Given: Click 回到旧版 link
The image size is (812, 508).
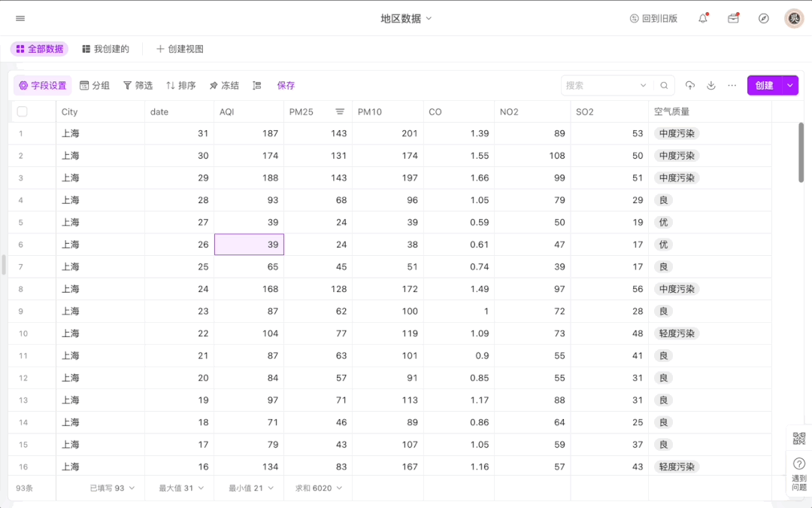Looking at the screenshot, I should (x=653, y=18).
